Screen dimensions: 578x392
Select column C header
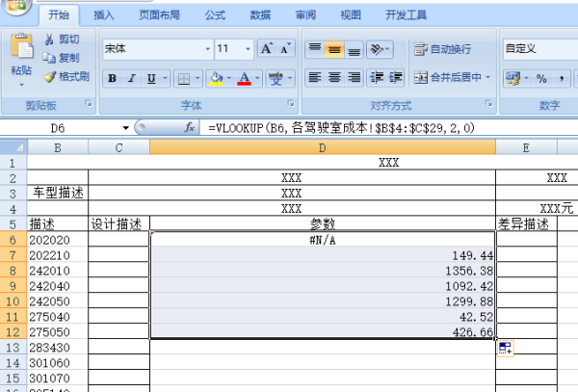(118, 147)
